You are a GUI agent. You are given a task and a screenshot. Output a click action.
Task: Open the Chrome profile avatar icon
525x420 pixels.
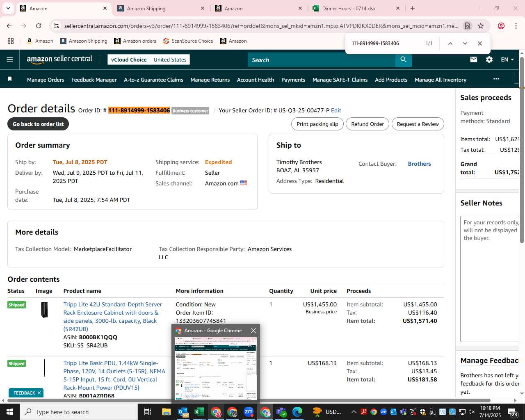501,26
